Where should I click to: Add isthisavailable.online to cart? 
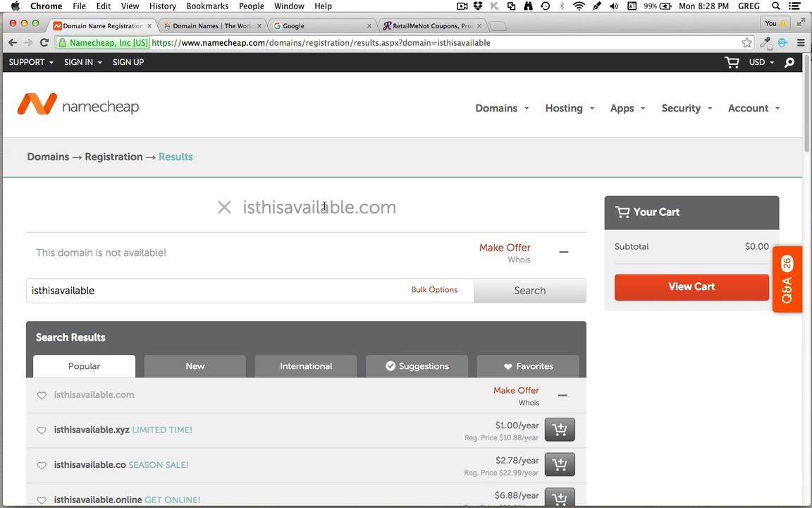559,497
